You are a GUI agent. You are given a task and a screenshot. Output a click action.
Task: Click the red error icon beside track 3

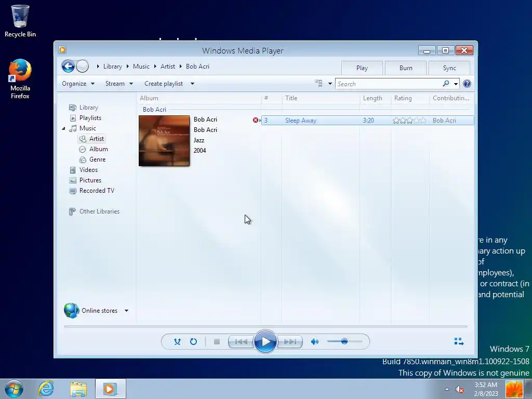(256, 120)
